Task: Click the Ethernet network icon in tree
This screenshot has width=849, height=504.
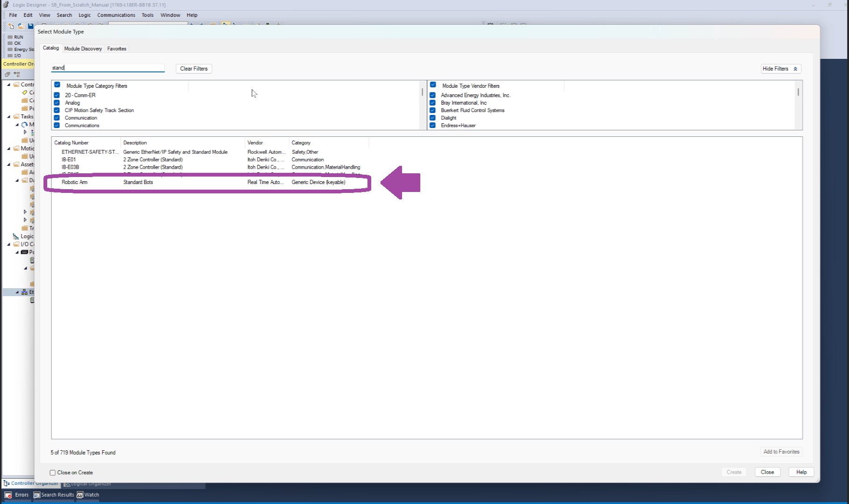Action: (24, 292)
